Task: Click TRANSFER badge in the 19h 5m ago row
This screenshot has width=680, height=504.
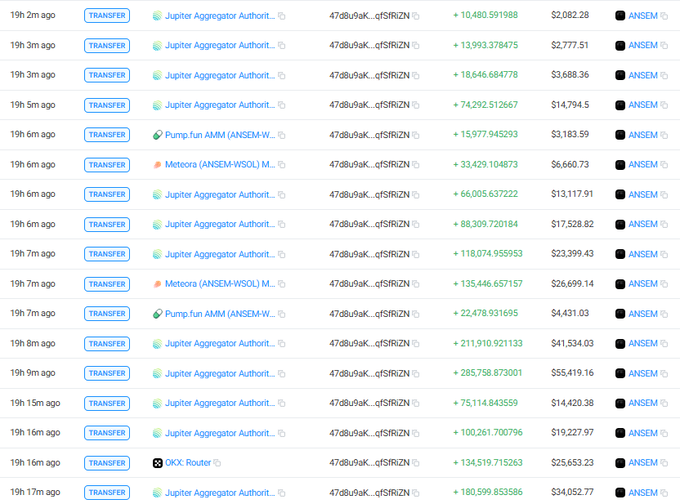Action: click(107, 105)
